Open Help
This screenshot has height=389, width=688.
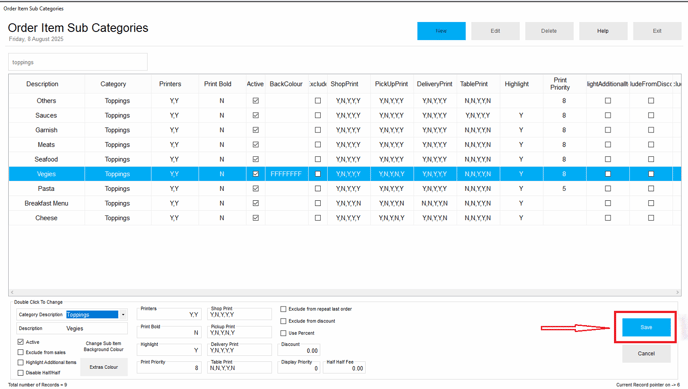[603, 31]
